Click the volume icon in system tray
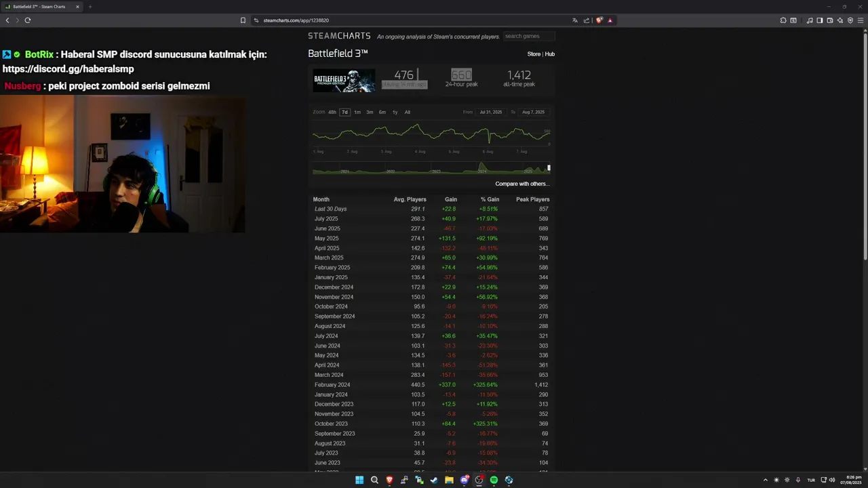 click(x=832, y=480)
